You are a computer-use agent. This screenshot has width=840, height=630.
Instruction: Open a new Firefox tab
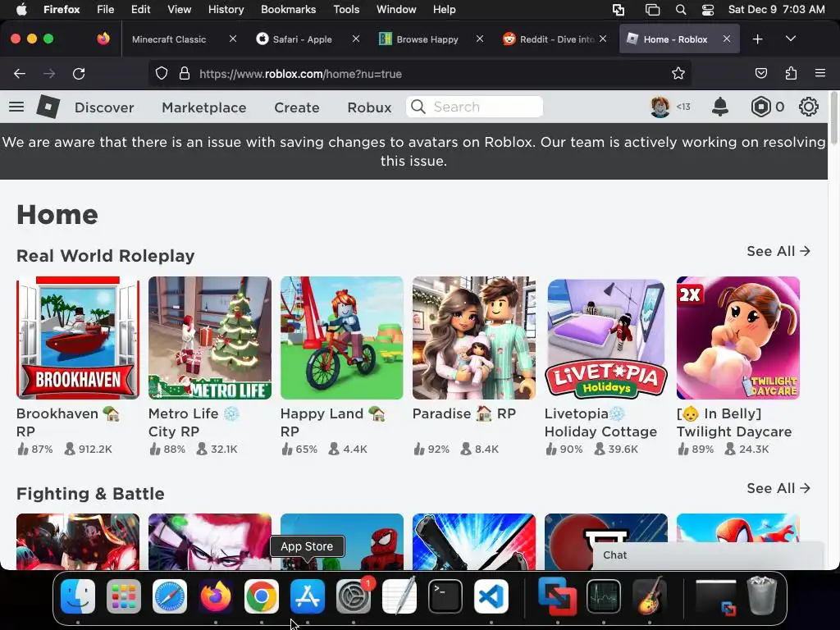757,39
